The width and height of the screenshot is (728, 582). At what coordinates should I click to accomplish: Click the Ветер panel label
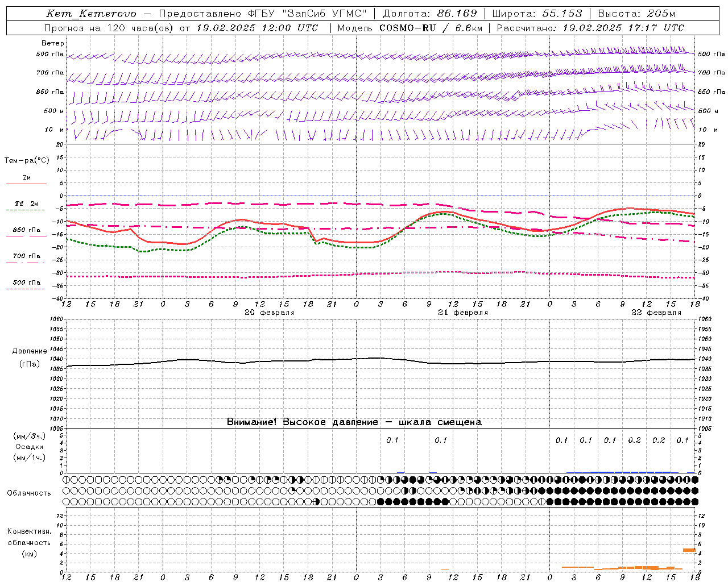(53, 43)
